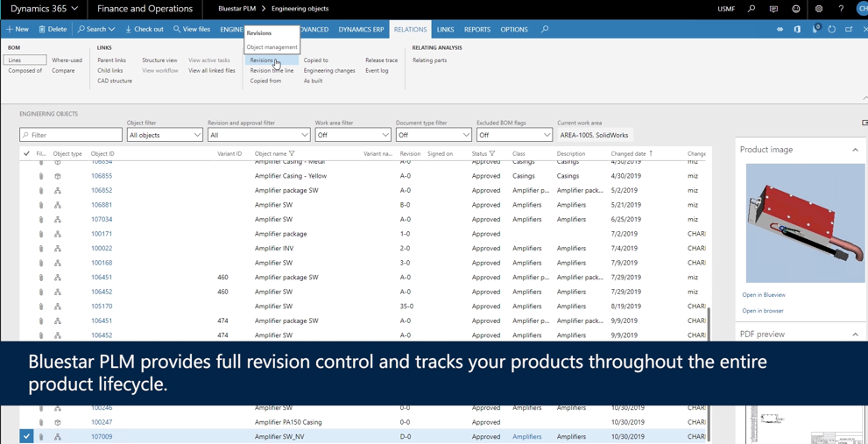Click the New record plus icon
Image resolution: width=868 pixels, height=444 pixels.
pyautogui.click(x=11, y=30)
